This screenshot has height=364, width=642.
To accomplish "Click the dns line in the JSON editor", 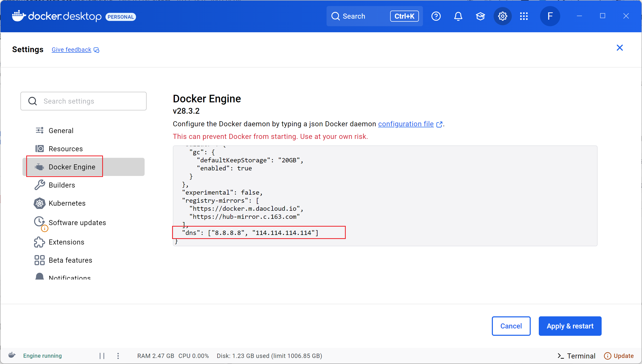I will pyautogui.click(x=250, y=233).
